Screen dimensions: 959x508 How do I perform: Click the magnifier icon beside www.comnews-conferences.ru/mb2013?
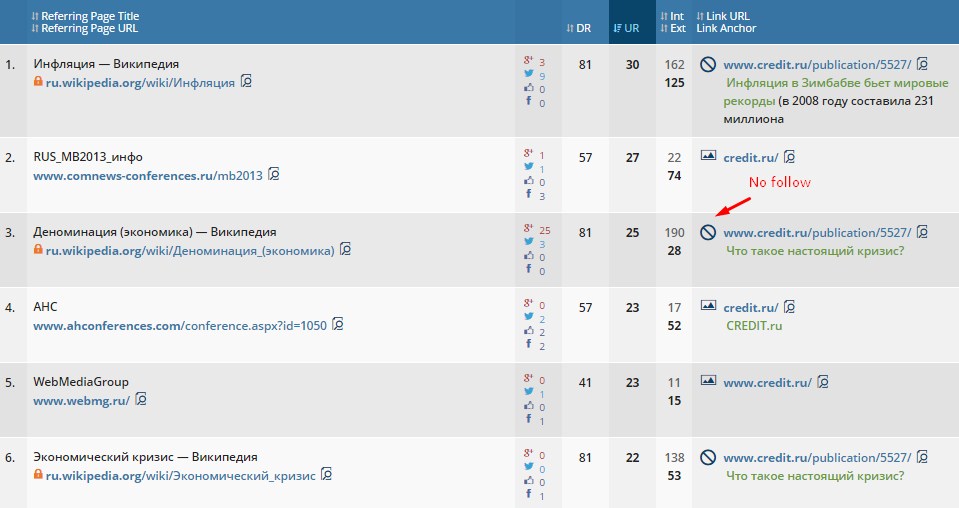click(x=274, y=174)
